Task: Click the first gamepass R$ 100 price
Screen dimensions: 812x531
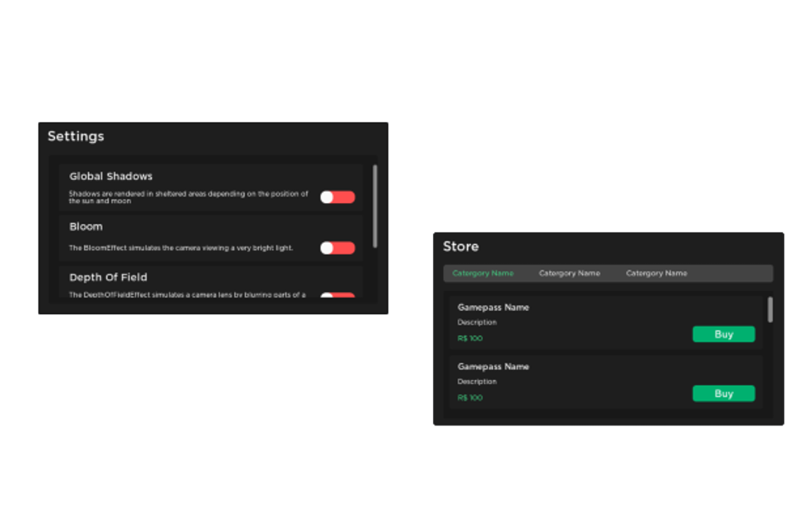Action: click(x=470, y=338)
